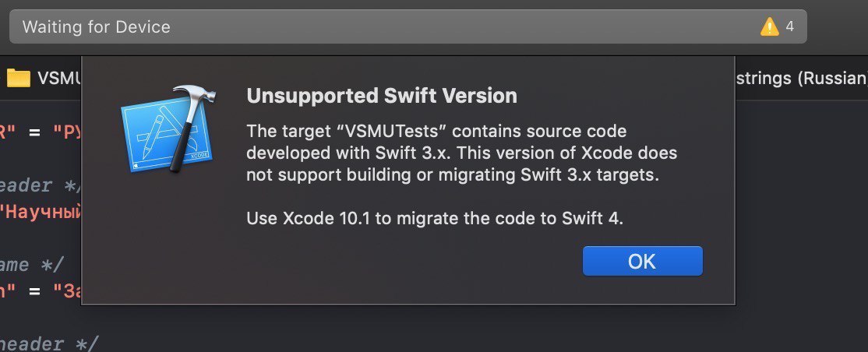The image size is (868, 352).
Task: Place cursor in the "За" string line
Action: click(41, 291)
